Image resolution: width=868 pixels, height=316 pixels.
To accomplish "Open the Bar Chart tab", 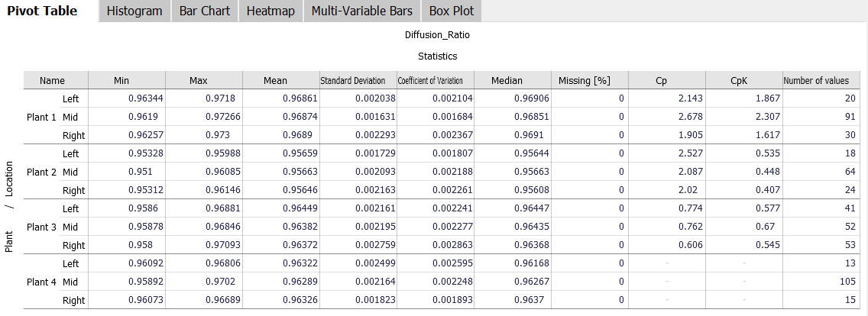I will pos(205,11).
